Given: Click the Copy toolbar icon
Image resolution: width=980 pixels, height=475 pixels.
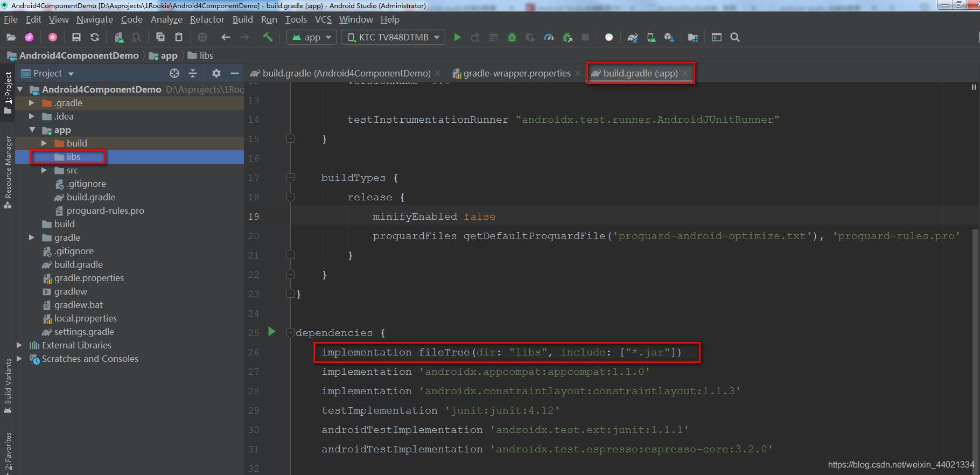Looking at the screenshot, I should 160,37.
